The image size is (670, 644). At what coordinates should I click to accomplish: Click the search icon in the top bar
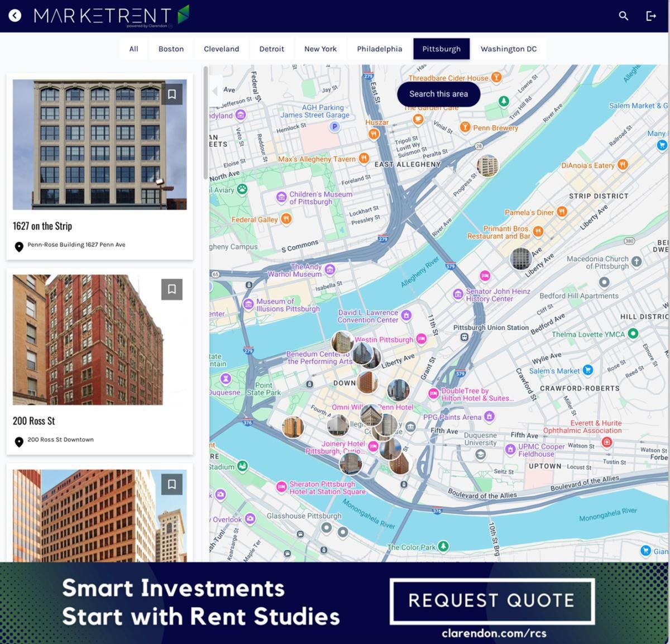[x=623, y=16]
